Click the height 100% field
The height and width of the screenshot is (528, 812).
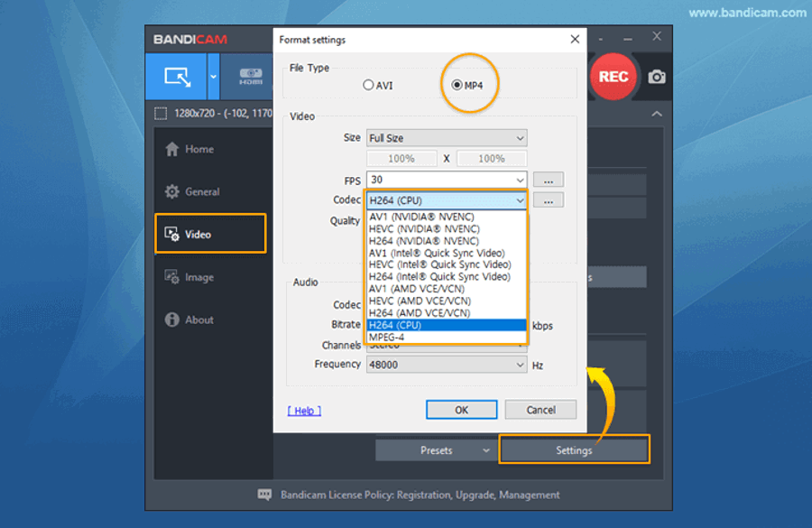[x=492, y=159]
